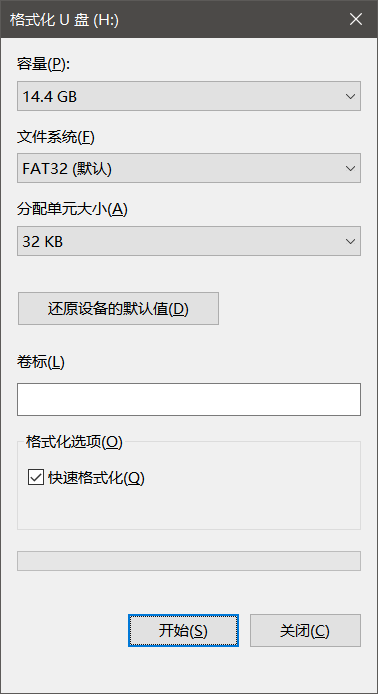Click the 格式化 U 盘 (H:) title bar
Viewport: 378px width, 694px height.
64,20
